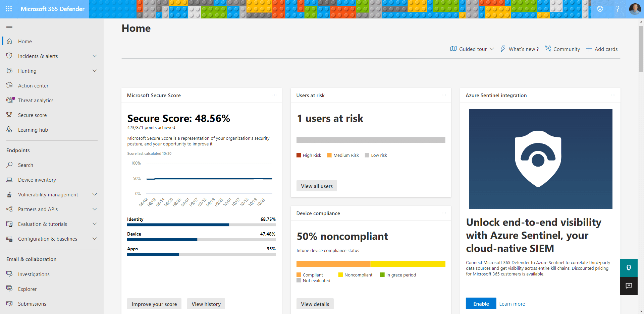
Task: Open Threat analytics from the sidebar
Action: tap(36, 100)
